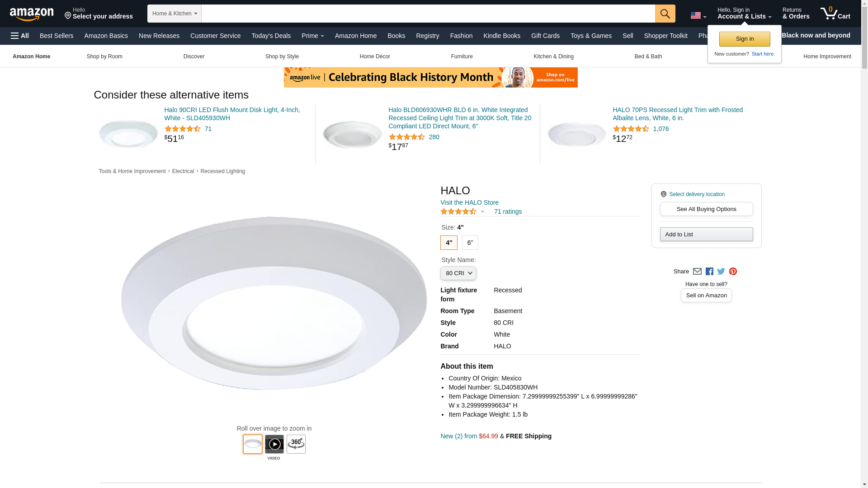Play the product video thumbnail

[x=274, y=444]
